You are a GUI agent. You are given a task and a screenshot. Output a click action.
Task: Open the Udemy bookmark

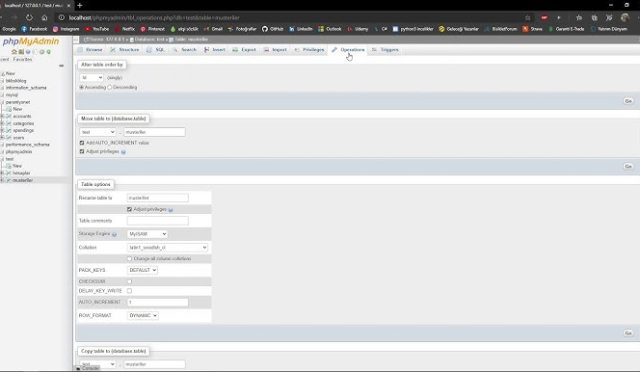click(358, 29)
